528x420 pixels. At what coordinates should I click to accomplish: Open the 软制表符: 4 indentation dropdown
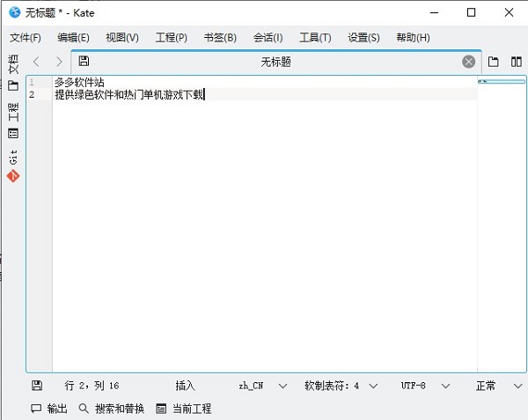[341, 386]
